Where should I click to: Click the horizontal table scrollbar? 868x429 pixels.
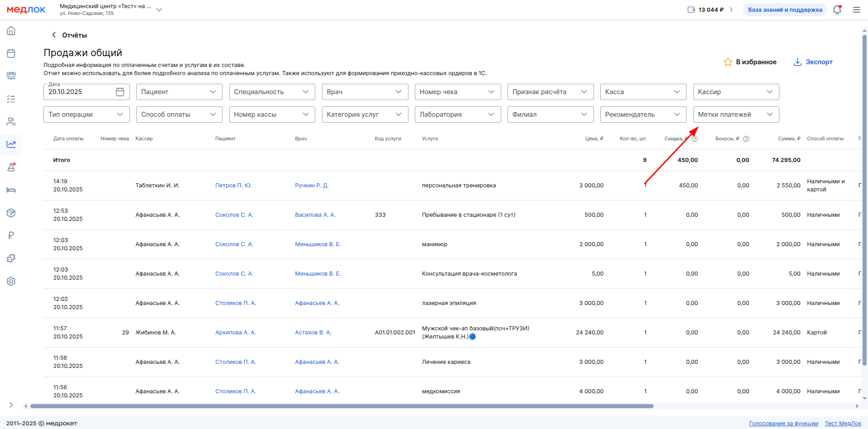point(342,406)
